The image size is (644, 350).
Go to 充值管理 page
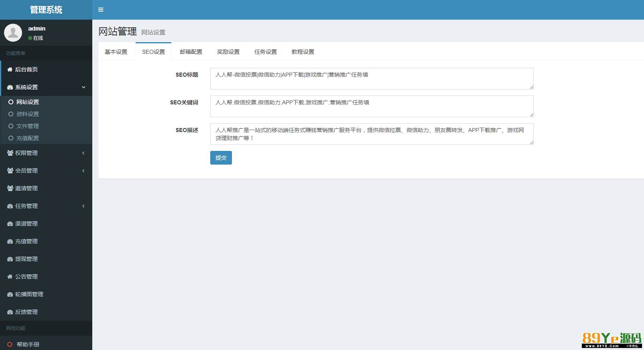(x=46, y=241)
